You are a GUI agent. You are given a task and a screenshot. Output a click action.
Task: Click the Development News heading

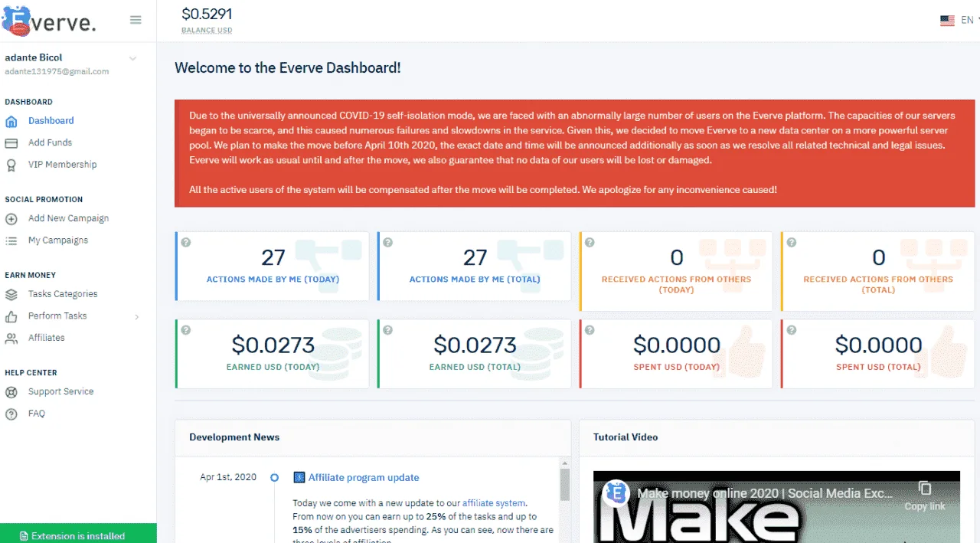[x=234, y=437]
